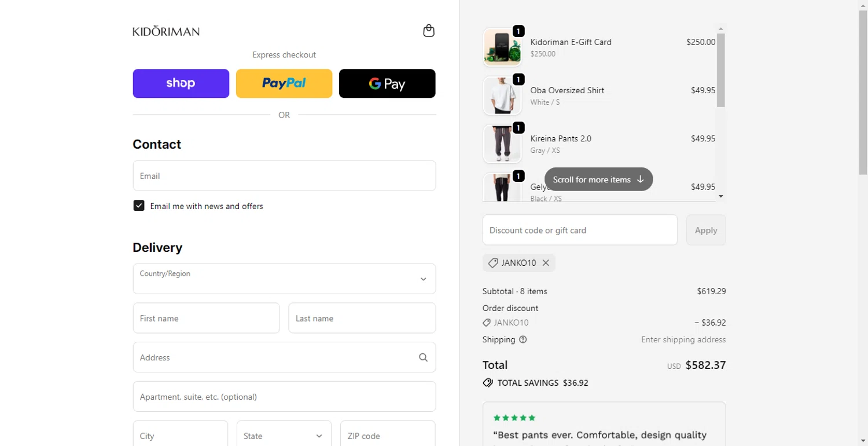Click the five-star review rating

[514, 418]
